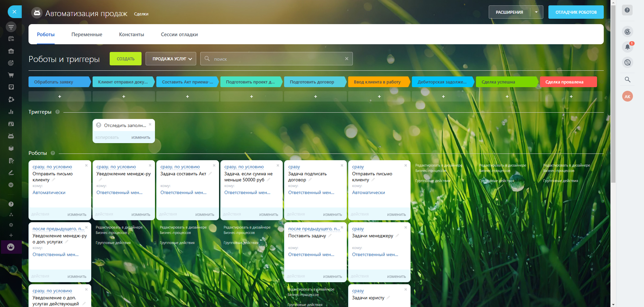Click the plus icon in left sidebar
Viewport: 644px width, 307px height.
(x=11, y=235)
